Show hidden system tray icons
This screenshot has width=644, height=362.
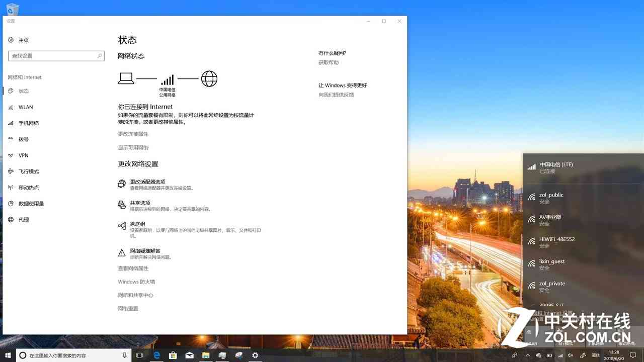pyautogui.click(x=528, y=355)
